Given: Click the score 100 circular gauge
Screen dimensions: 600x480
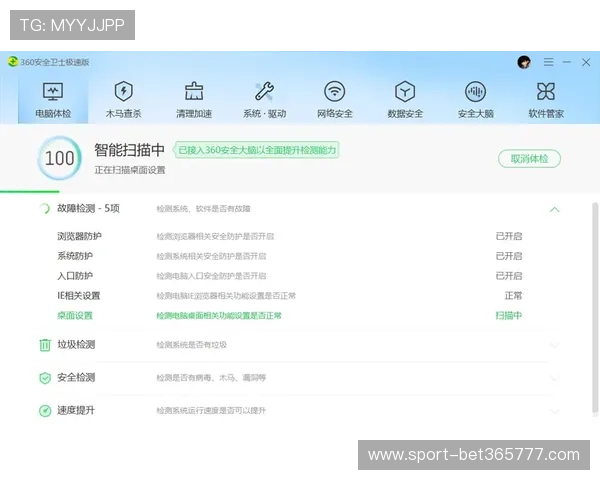Looking at the screenshot, I should (59, 158).
